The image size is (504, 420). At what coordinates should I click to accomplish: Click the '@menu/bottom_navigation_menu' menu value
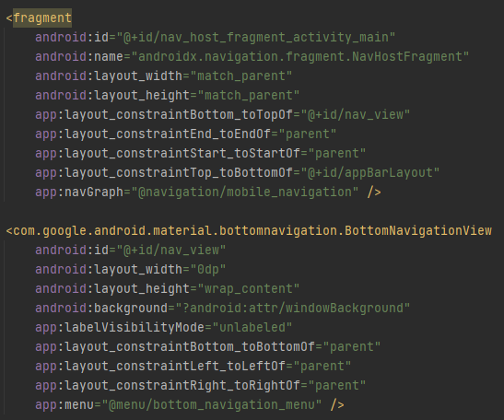pyautogui.click(x=212, y=404)
